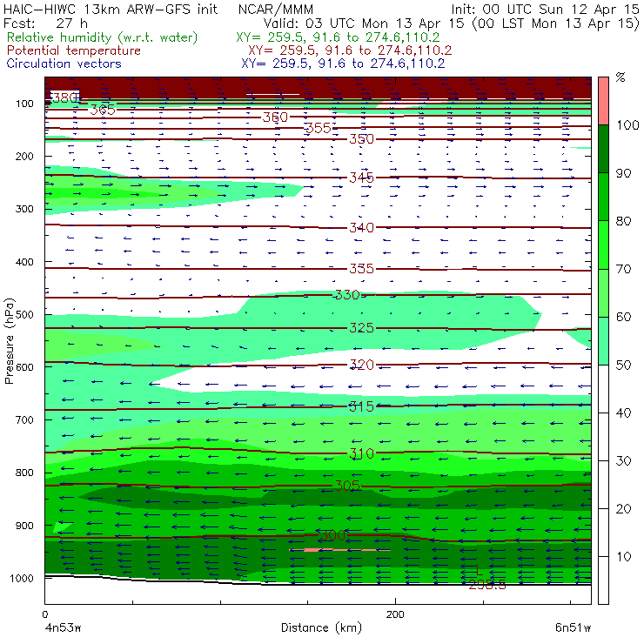
Task: Click the 320 contour label
Action: click(362, 365)
